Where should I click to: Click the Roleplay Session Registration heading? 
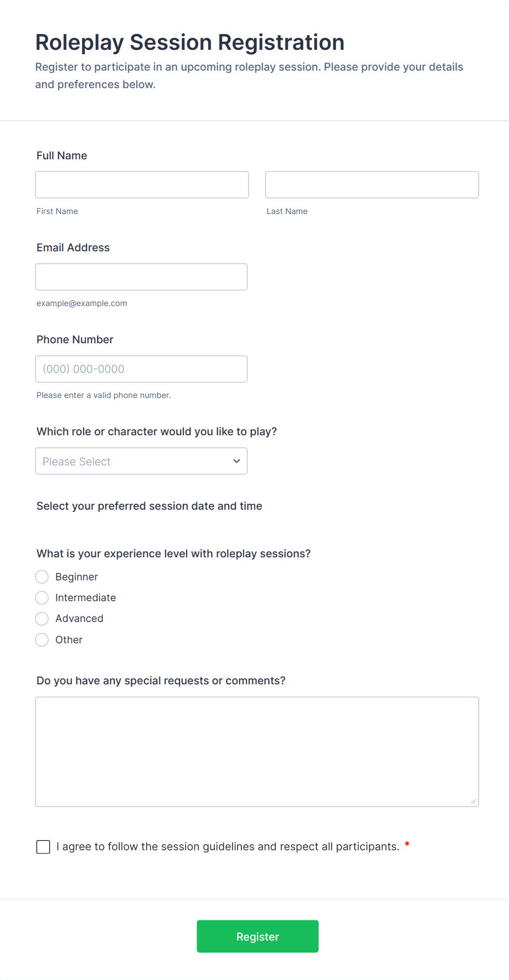pos(190,43)
